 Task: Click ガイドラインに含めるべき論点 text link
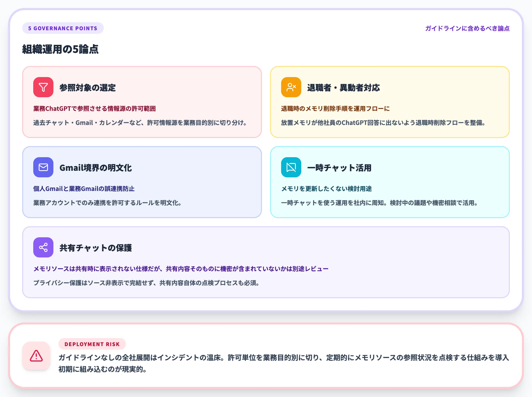(467, 28)
